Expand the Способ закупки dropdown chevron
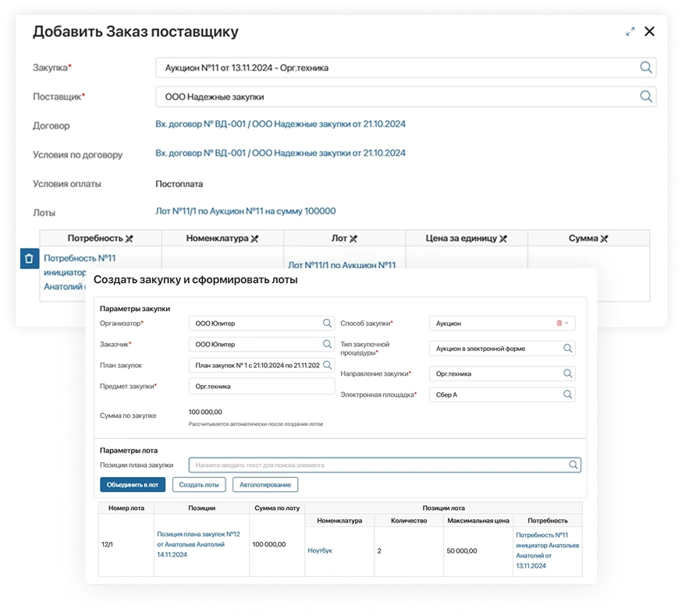This screenshot has width=682, height=616. coord(567,323)
